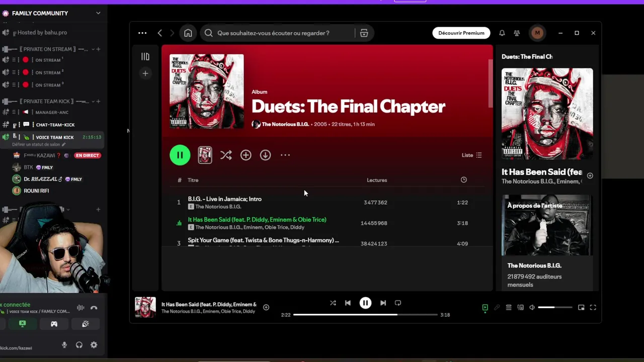Create a playlist with the plus icon

tap(145, 73)
